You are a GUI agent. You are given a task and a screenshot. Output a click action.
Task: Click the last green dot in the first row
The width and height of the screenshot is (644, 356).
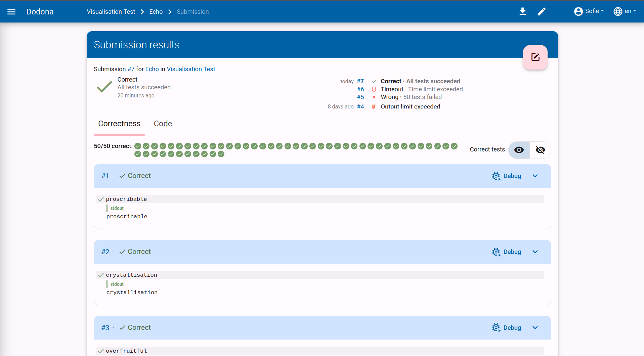point(454,146)
